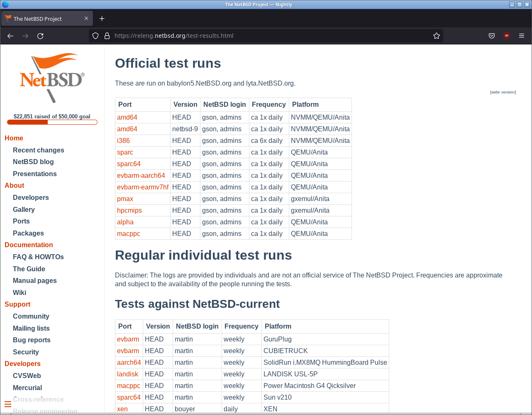This screenshot has height=415, width=532.
Task: Open the Gallery sidebar link
Action: tap(24, 210)
